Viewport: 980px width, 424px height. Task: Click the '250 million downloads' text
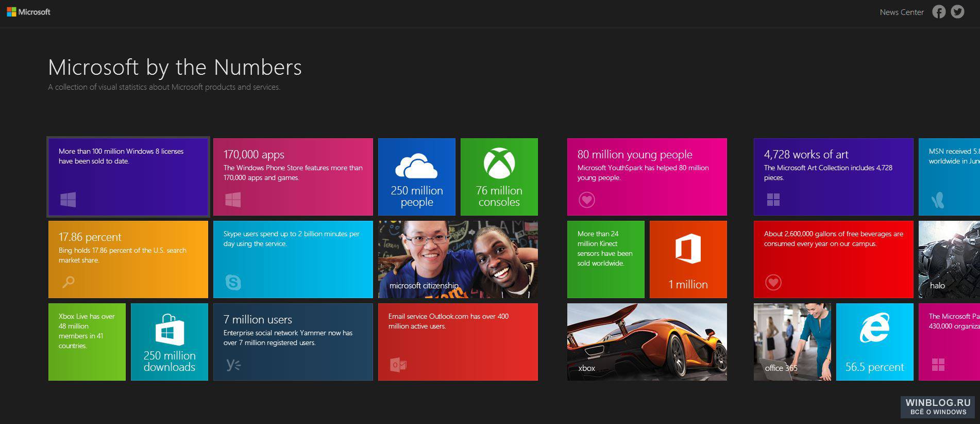(170, 362)
